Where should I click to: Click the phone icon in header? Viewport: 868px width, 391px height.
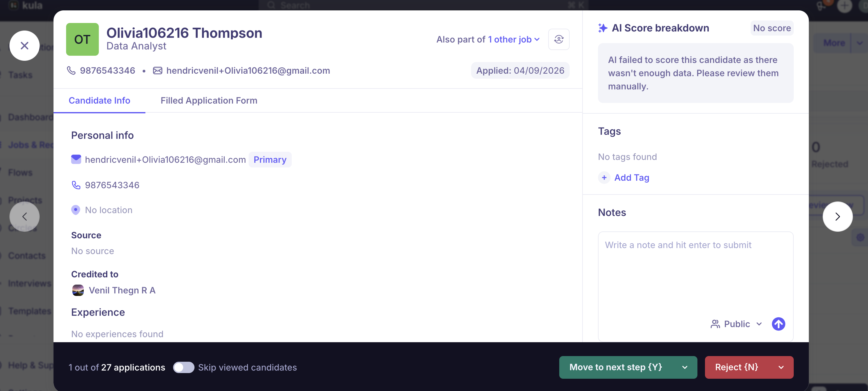pyautogui.click(x=71, y=71)
